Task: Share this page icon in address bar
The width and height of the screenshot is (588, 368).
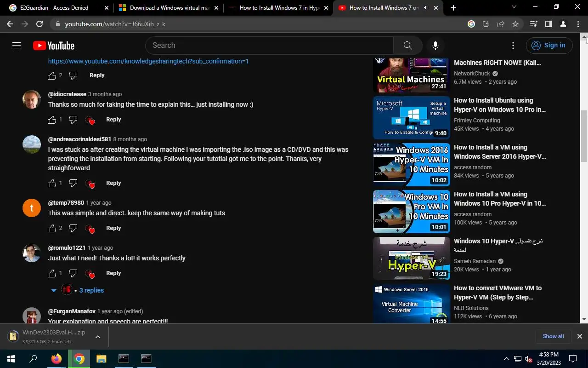Action: pos(501,24)
